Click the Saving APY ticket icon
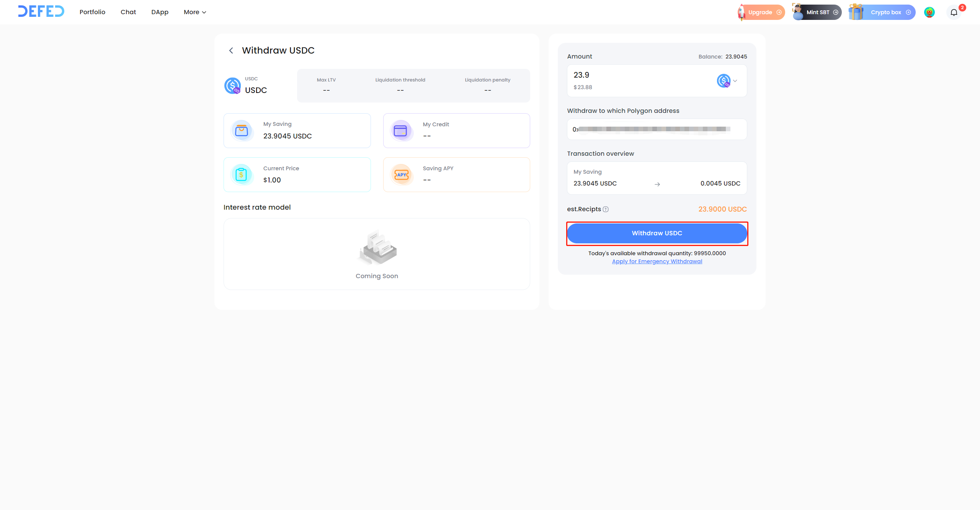This screenshot has height=510, width=980. [x=401, y=175]
